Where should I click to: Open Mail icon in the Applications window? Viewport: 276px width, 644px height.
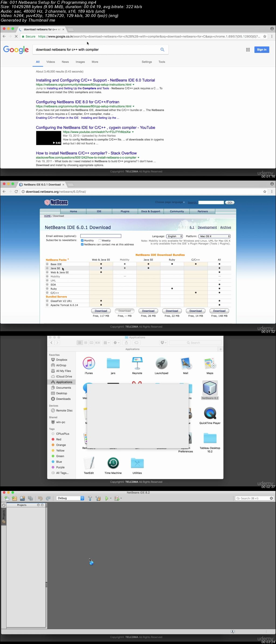[186, 363]
